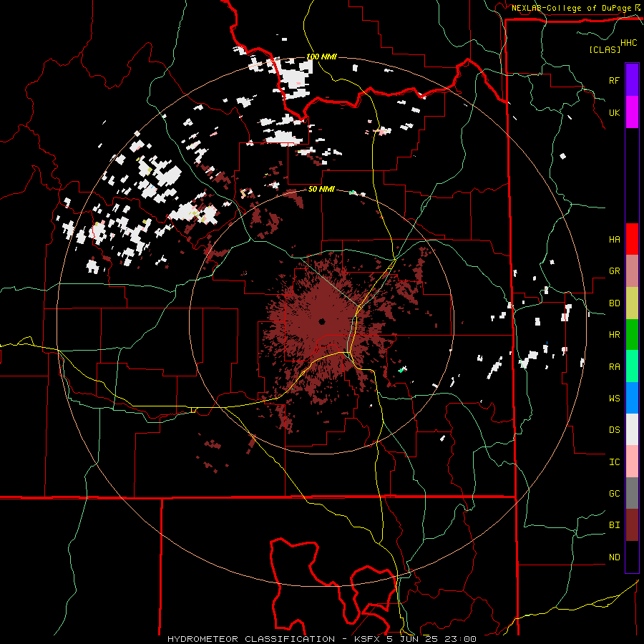Click the 'HR' legend label

tap(614, 335)
